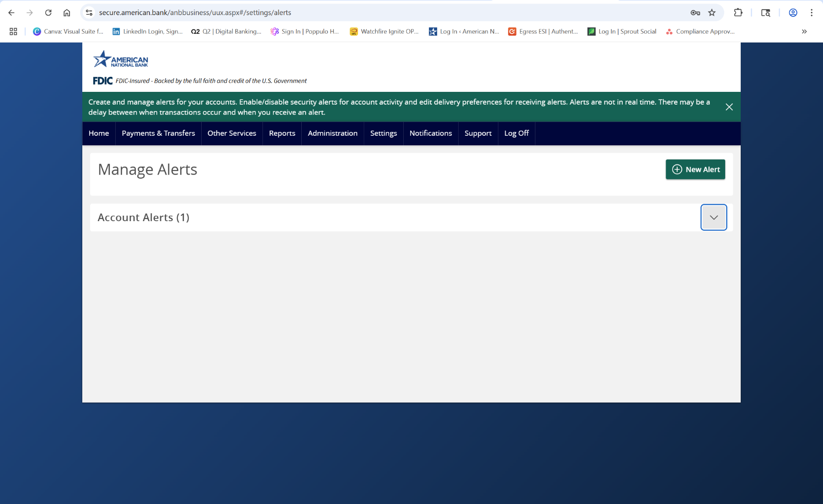Screen dimensions: 823x504
Task: Open the Watchfire Ignite bookmark
Action: (384, 32)
